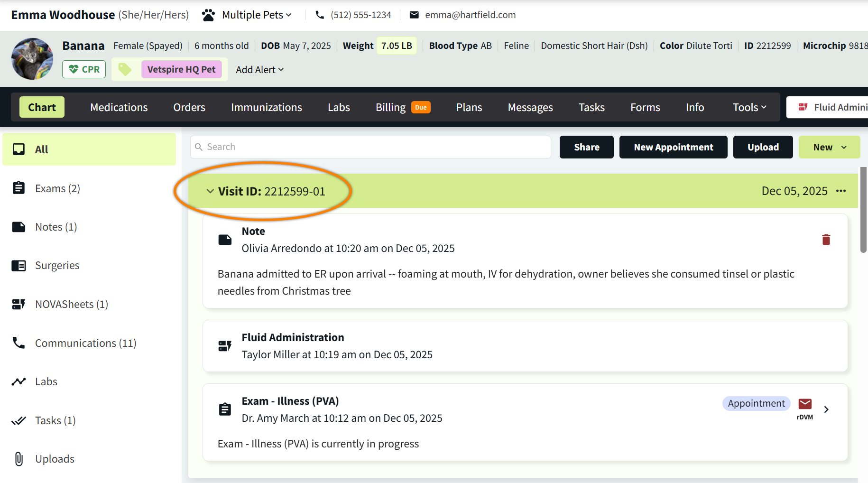The image size is (868, 483).
Task: Open the visit's three-dot options menu
Action: tap(841, 191)
